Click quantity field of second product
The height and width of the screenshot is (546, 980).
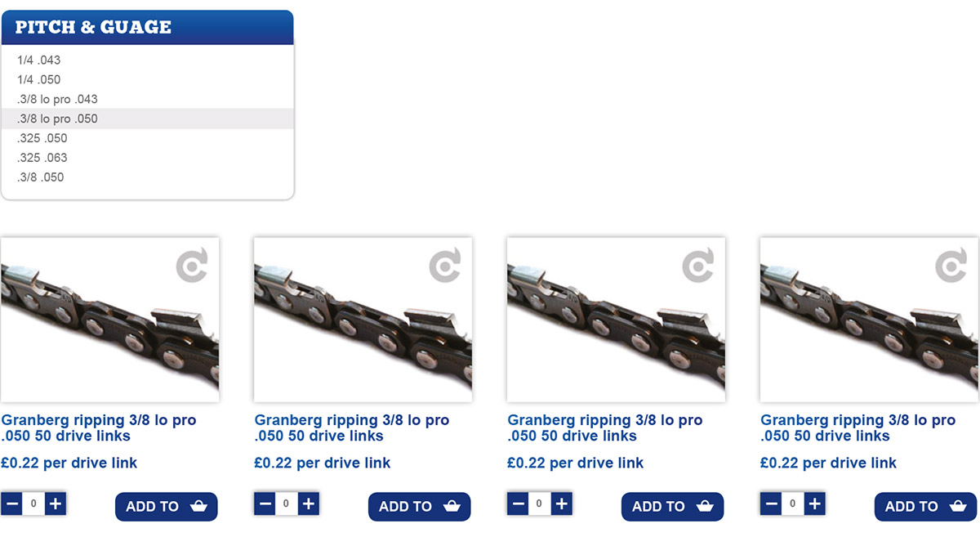click(x=287, y=503)
